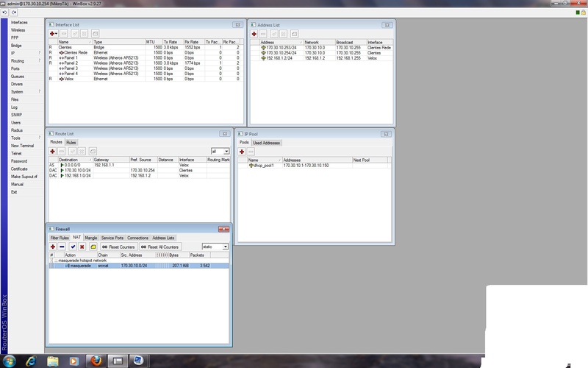Click the comment icon in the Route List toolbar
This screenshot has width=588, height=368.
point(93,152)
